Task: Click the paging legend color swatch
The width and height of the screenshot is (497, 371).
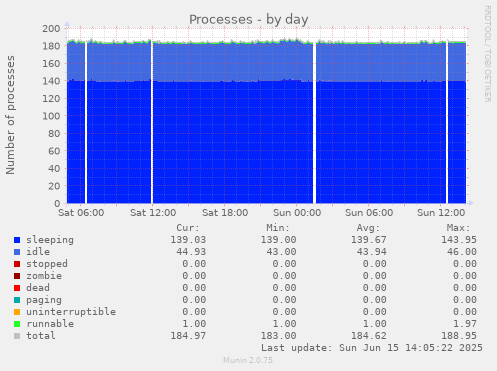Action: [17, 300]
